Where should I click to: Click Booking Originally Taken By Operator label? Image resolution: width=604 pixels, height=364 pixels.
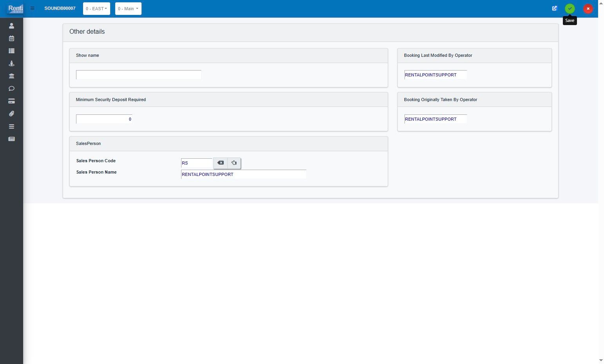[441, 100]
